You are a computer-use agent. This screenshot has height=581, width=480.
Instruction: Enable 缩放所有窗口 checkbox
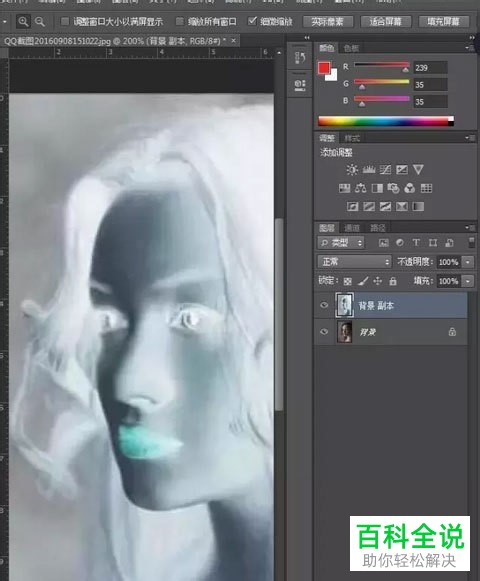(x=179, y=21)
